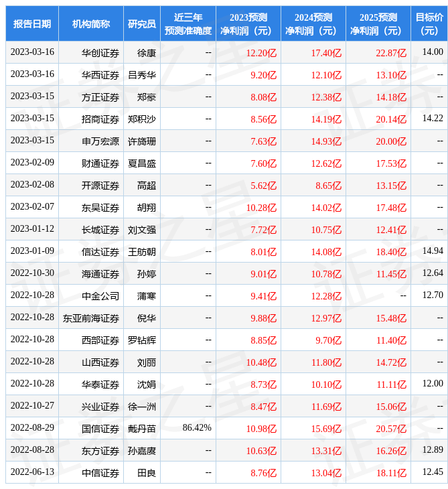Click the 招商证券 institution name
This screenshot has width=448, height=489.
click(x=100, y=119)
